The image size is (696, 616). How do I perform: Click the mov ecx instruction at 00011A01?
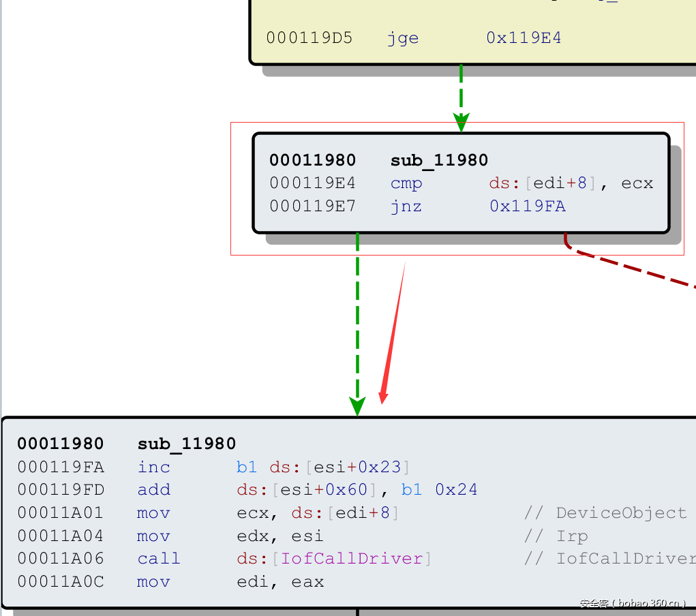coord(153,512)
